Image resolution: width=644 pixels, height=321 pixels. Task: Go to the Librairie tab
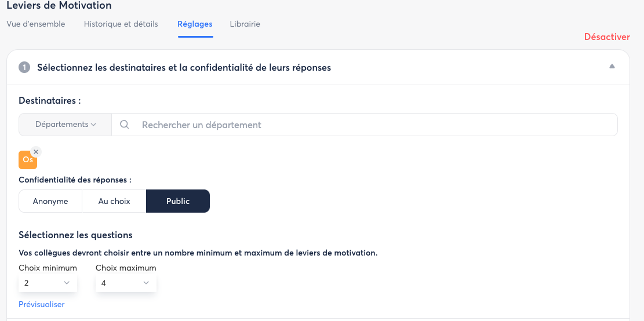pos(245,24)
